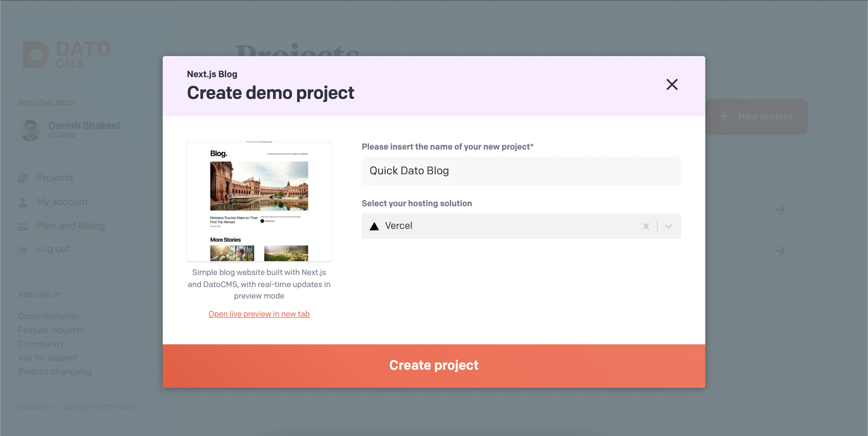Click the Next.js Blog dialog subtitle

point(212,74)
